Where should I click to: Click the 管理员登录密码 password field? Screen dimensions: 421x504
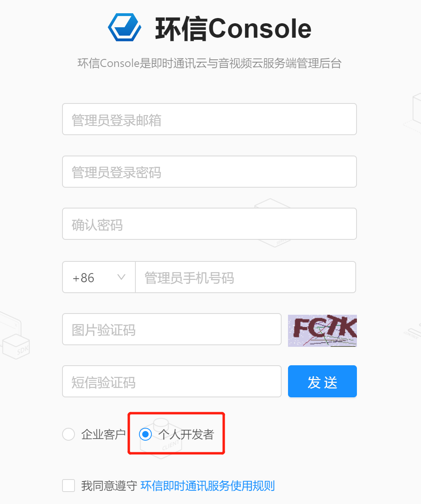click(209, 172)
